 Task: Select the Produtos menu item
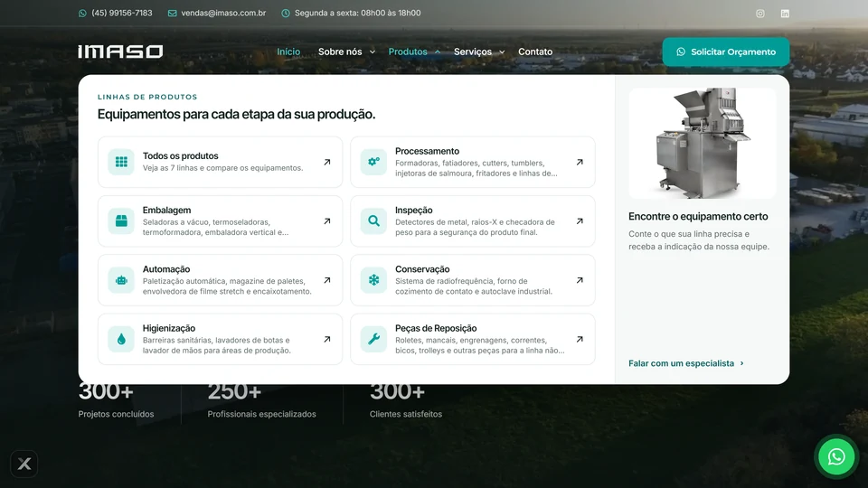(x=408, y=52)
